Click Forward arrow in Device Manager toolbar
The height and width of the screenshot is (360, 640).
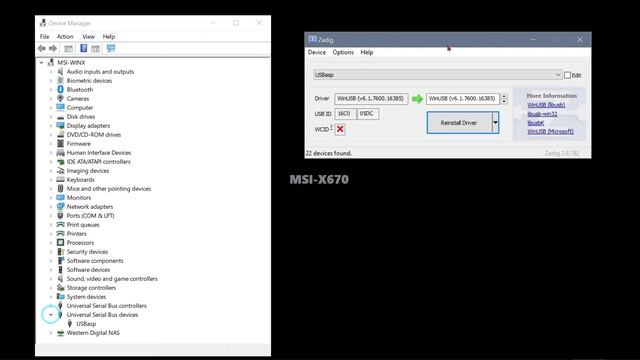pyautogui.click(x=53, y=49)
